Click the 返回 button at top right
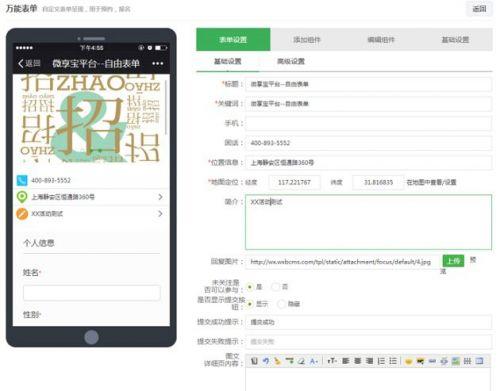 479,9
